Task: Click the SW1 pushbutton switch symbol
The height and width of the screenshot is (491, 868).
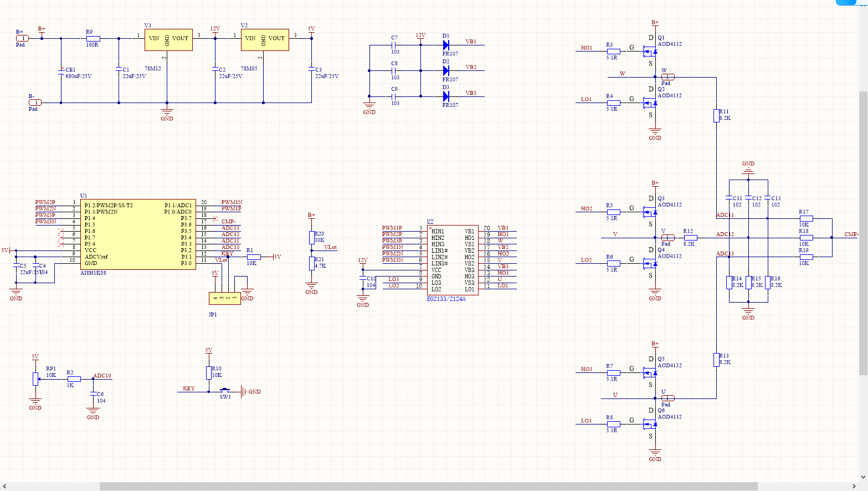Action: pos(225,391)
